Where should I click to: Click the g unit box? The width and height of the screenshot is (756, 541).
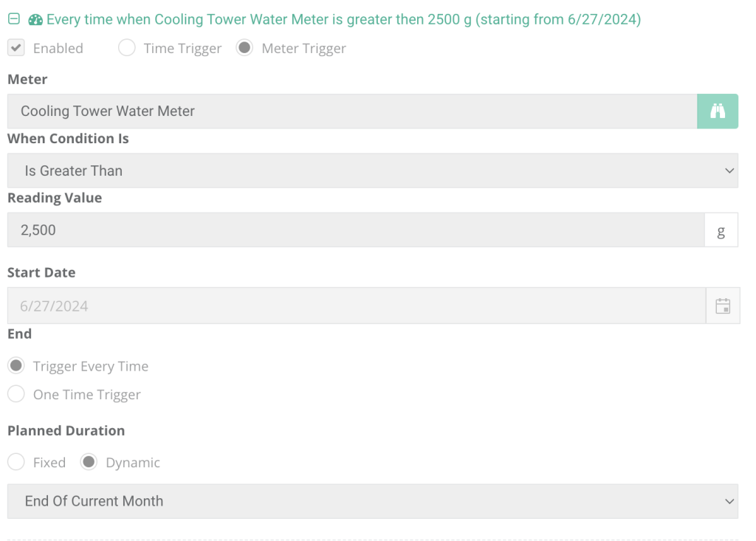point(721,230)
